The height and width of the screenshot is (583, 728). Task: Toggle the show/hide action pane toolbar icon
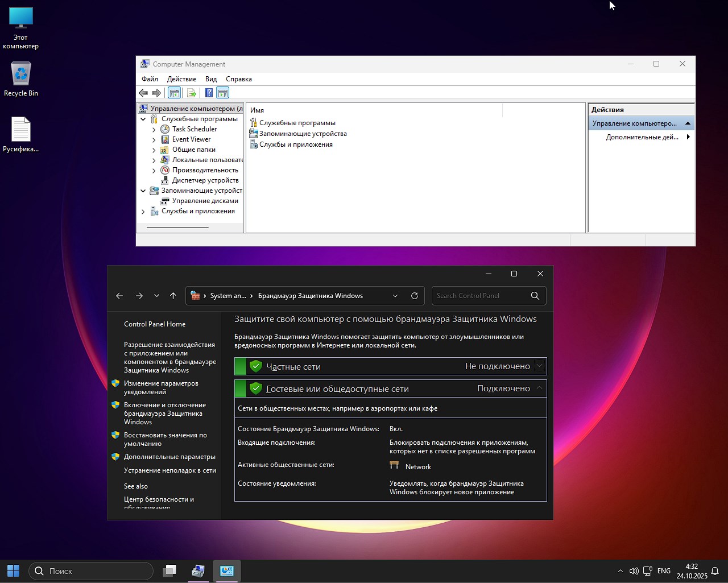223,93
